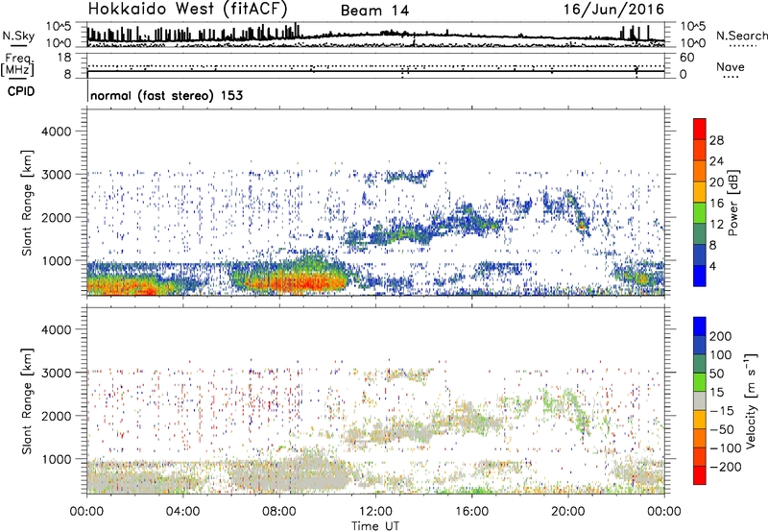This screenshot has height=532, width=768.
Task: Click the '16:00' time tick label
Action: [471, 512]
